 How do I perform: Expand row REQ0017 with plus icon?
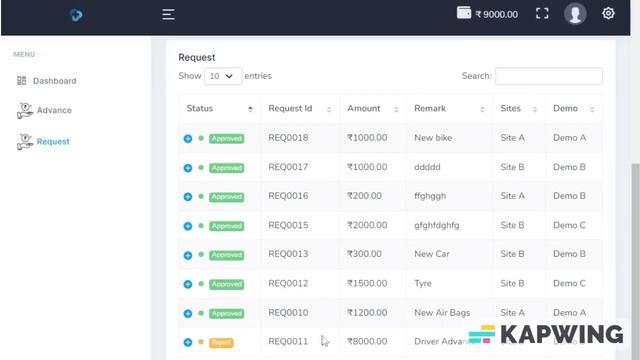188,168
